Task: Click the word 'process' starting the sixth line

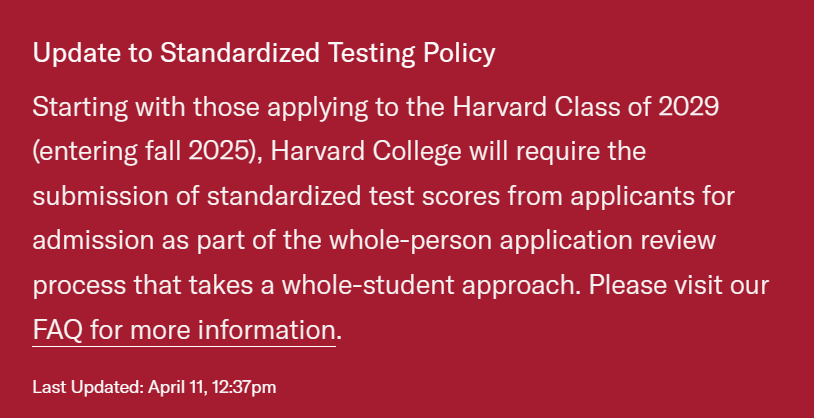Action: 79,287
